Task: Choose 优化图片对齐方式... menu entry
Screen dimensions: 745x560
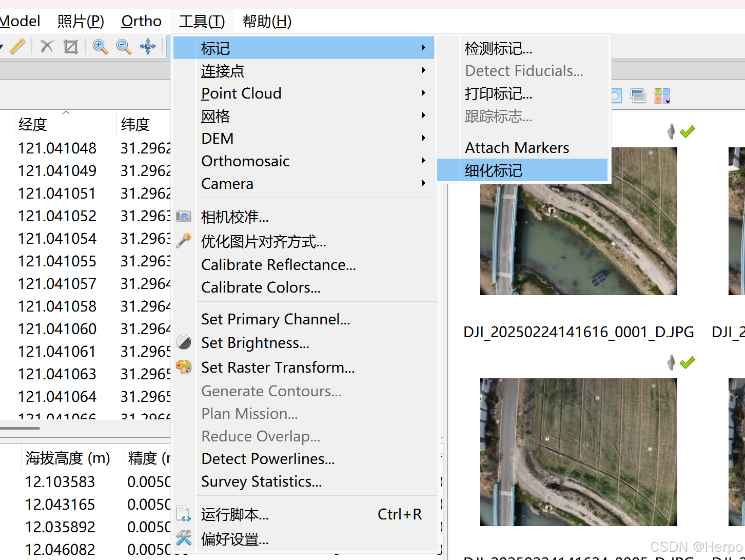Action: click(x=305, y=241)
